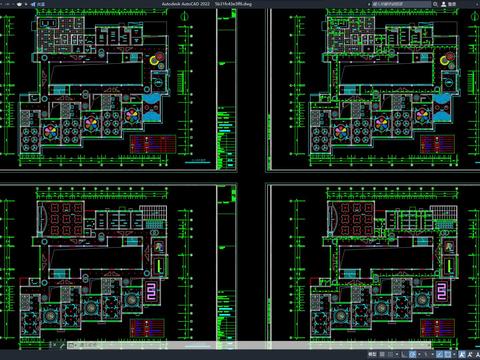Toggle the drawing grid display icon
The image size is (480, 360).
tap(382, 354)
